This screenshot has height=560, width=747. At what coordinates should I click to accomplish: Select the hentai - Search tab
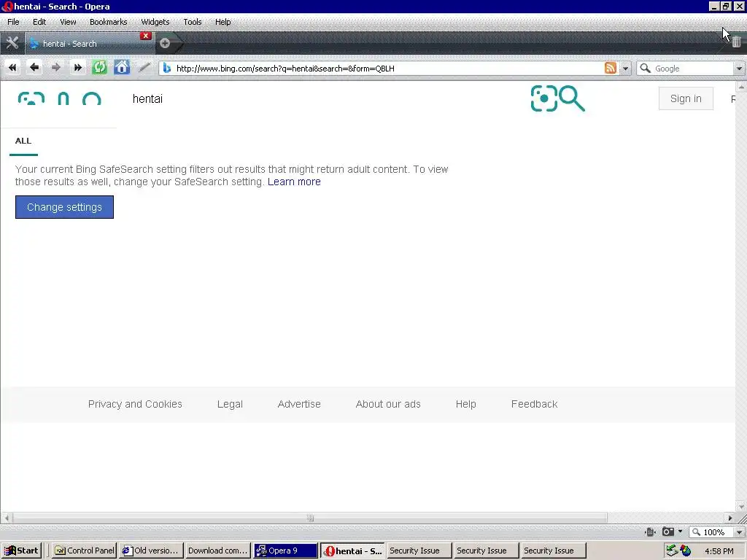88,43
